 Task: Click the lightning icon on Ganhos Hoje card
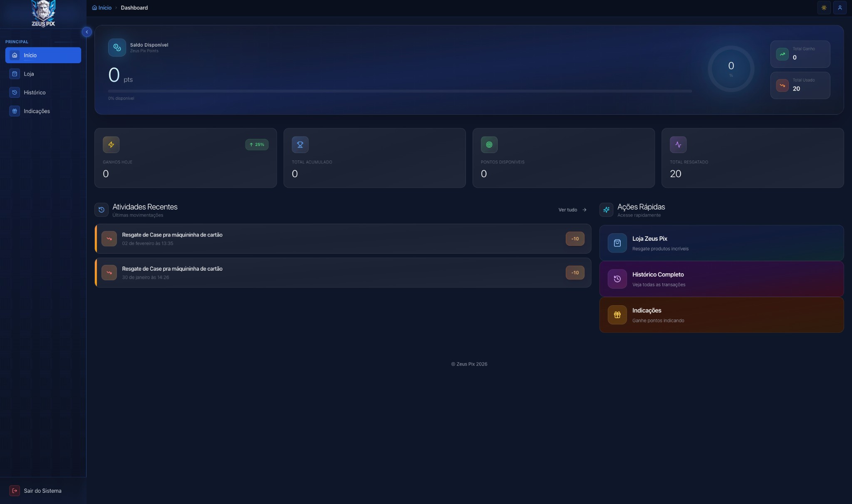[x=111, y=144]
